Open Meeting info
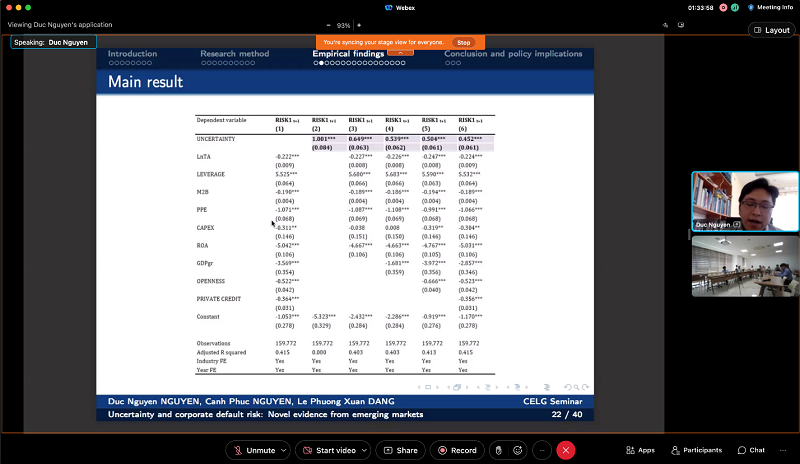The width and height of the screenshot is (800, 464). (770, 7)
